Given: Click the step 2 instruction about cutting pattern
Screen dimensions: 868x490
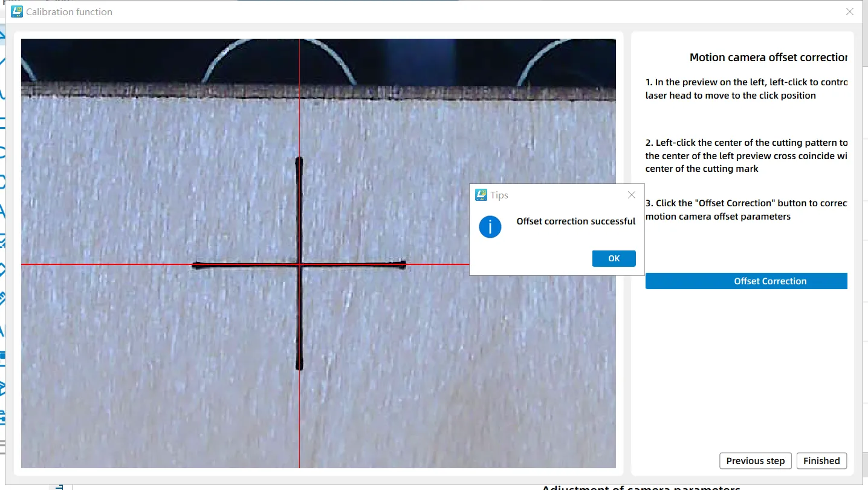Looking at the screenshot, I should point(746,155).
